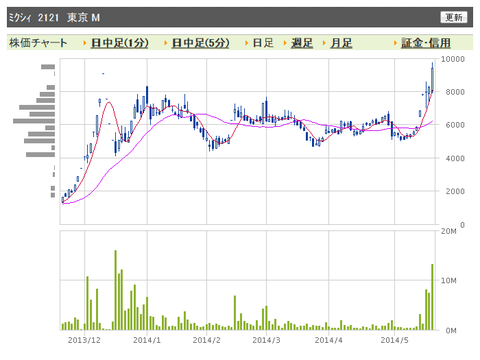Viewport: 480px width, 360px height.
Task: Click the 6000 price axis label
Action: coord(455,125)
